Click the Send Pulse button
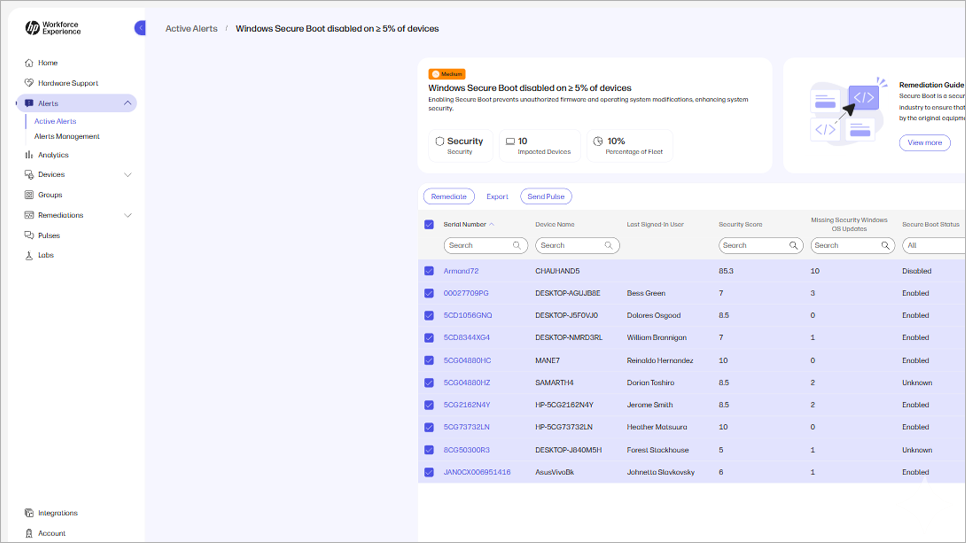966x543 pixels. pyautogui.click(x=546, y=197)
